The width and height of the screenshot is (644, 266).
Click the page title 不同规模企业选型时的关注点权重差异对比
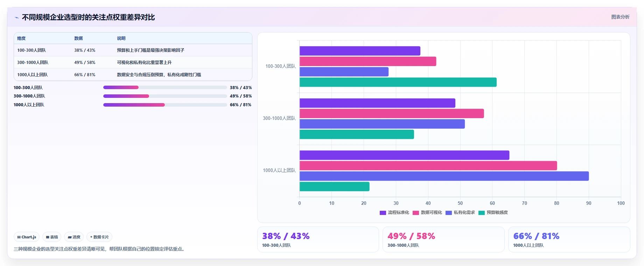pos(88,17)
